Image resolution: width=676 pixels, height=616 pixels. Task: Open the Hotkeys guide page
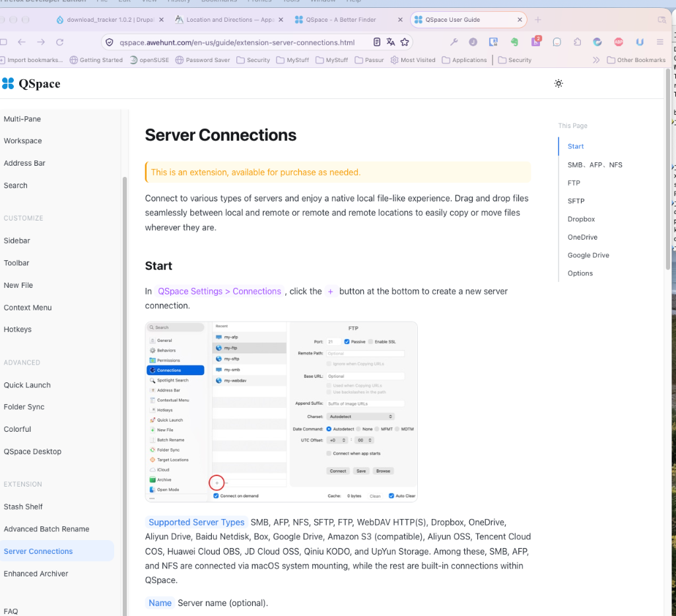pyautogui.click(x=18, y=329)
